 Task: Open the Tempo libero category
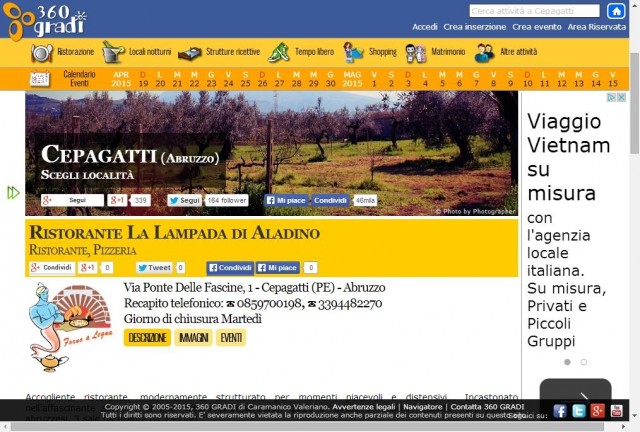tap(301, 52)
